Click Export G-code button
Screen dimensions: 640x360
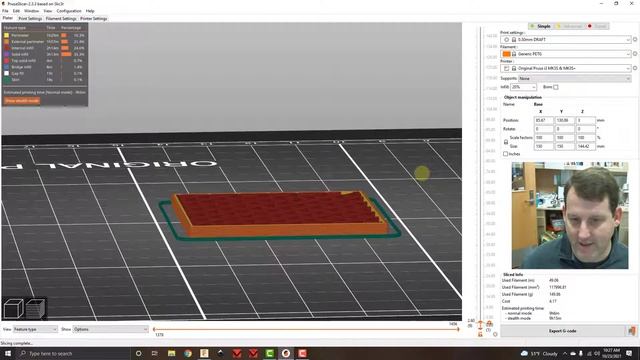tap(563, 331)
